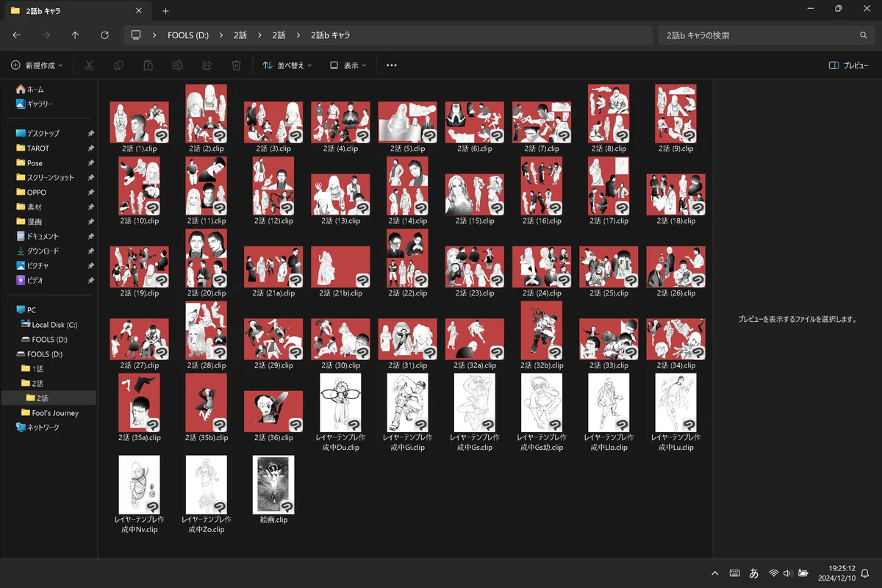Viewport: 882px width, 588px height.
Task: Select file 2話 (15).clip thumbnail
Action: coord(475,194)
